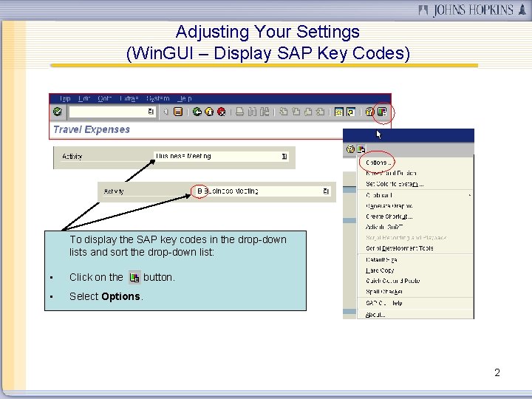Open the System menu
Viewport: 532px width, 399px height.
click(x=158, y=98)
